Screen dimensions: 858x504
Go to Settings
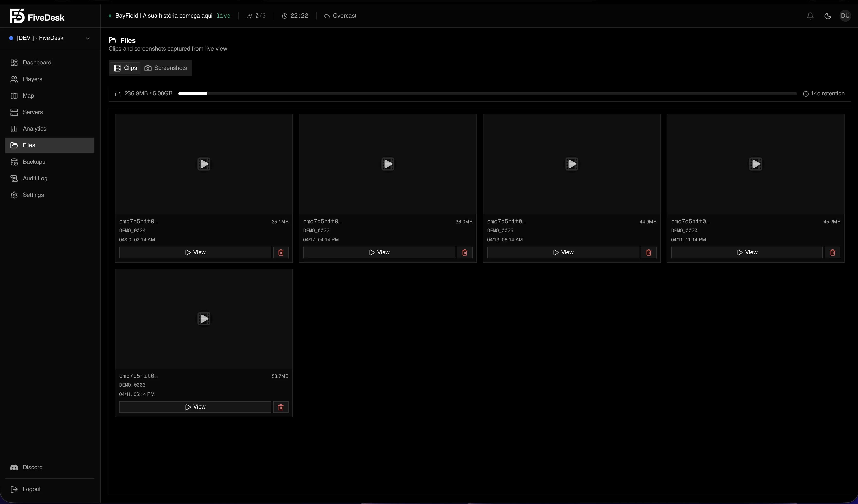coord(50,195)
